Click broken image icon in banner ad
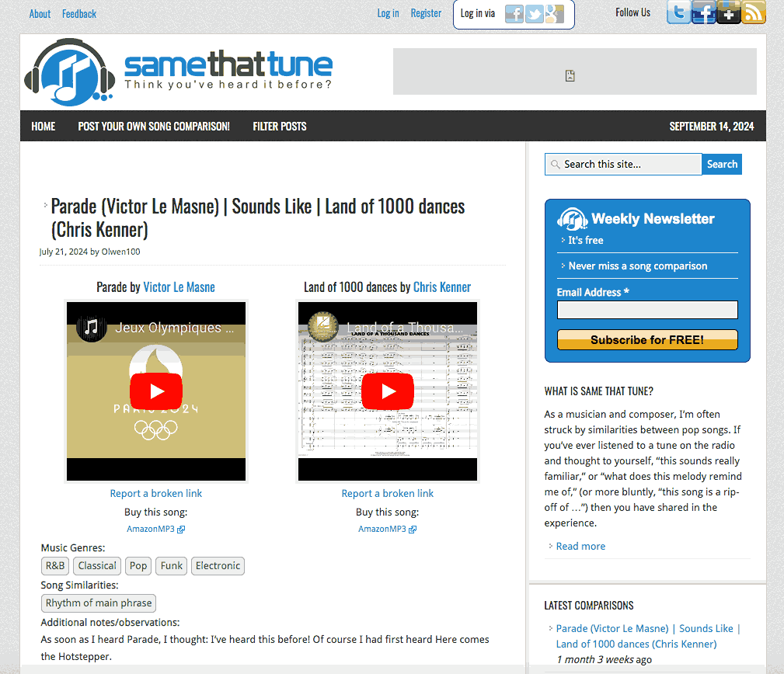This screenshot has width=784, height=674. coord(570,76)
